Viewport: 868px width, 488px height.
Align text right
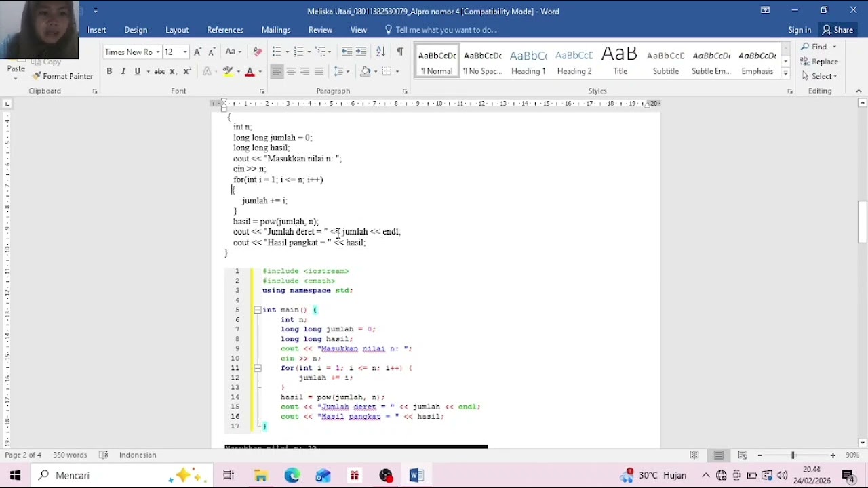pos(304,71)
